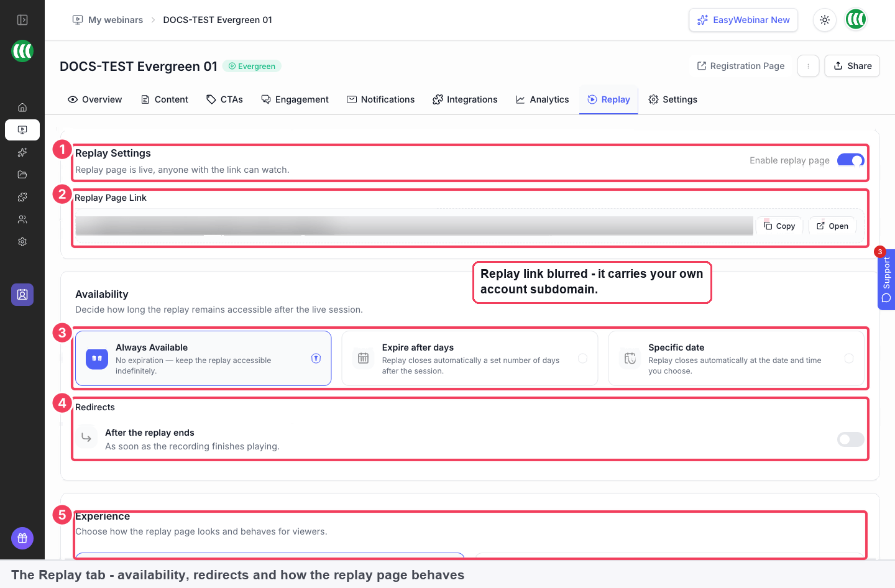The height and width of the screenshot is (588, 895).
Task: Switch theme with the sun icon
Action: coord(825,20)
